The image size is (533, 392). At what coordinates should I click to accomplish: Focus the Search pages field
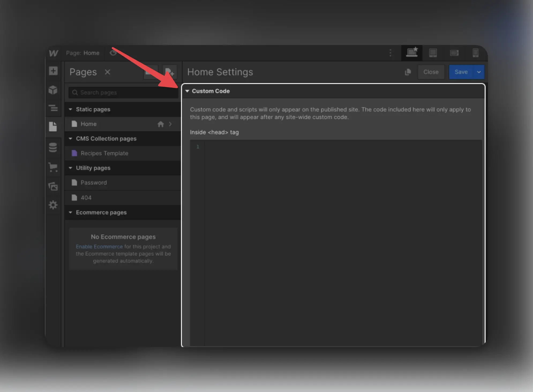tap(123, 93)
